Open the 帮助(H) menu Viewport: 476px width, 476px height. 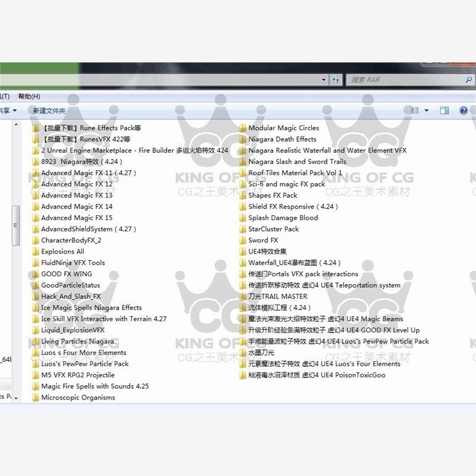click(29, 97)
